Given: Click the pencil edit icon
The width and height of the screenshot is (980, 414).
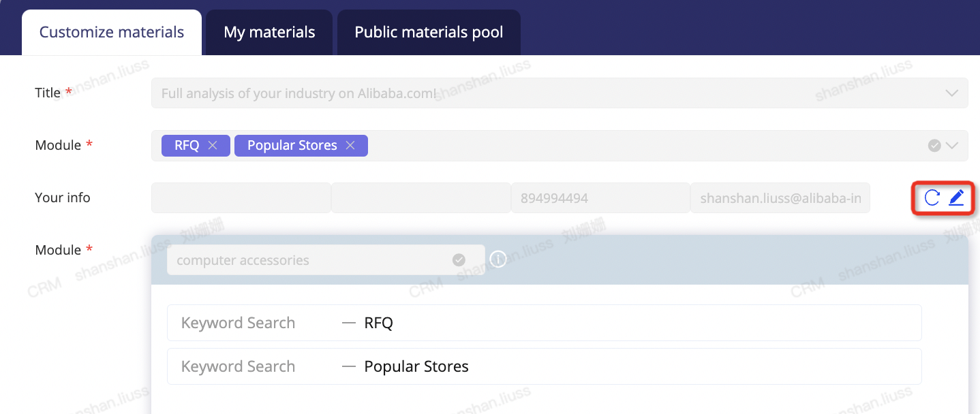Looking at the screenshot, I should point(957,198).
